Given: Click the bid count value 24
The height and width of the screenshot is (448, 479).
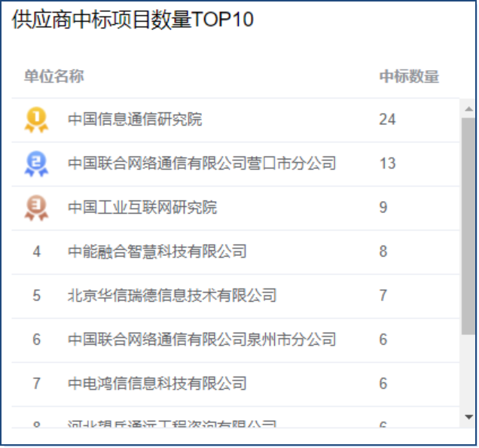Looking at the screenshot, I should pyautogui.click(x=387, y=120).
